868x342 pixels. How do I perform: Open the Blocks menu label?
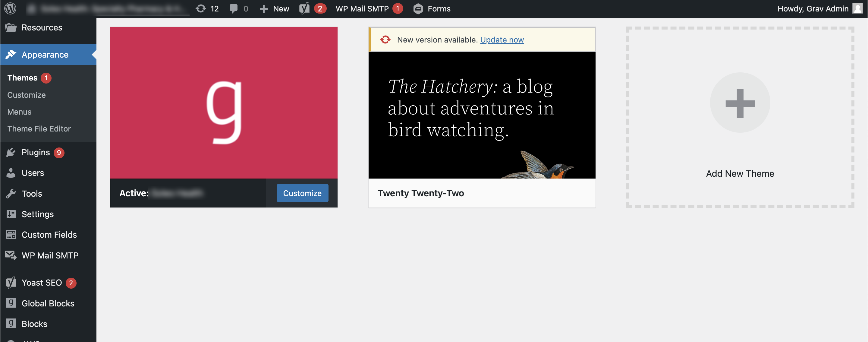pyautogui.click(x=34, y=324)
